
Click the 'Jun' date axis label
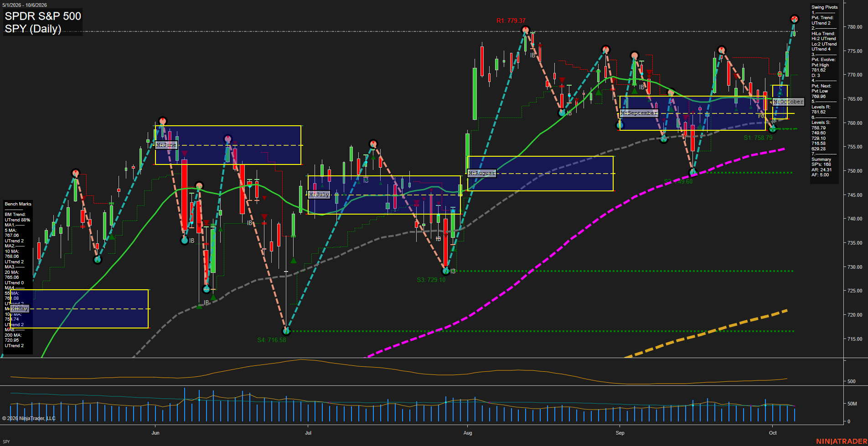(155, 433)
